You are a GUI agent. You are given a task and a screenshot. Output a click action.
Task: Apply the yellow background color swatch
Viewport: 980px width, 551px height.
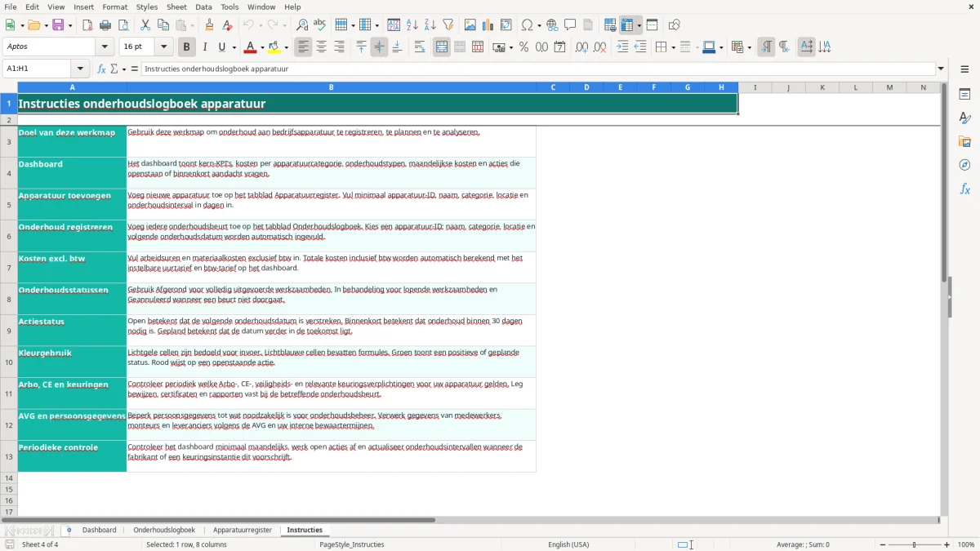tap(276, 47)
